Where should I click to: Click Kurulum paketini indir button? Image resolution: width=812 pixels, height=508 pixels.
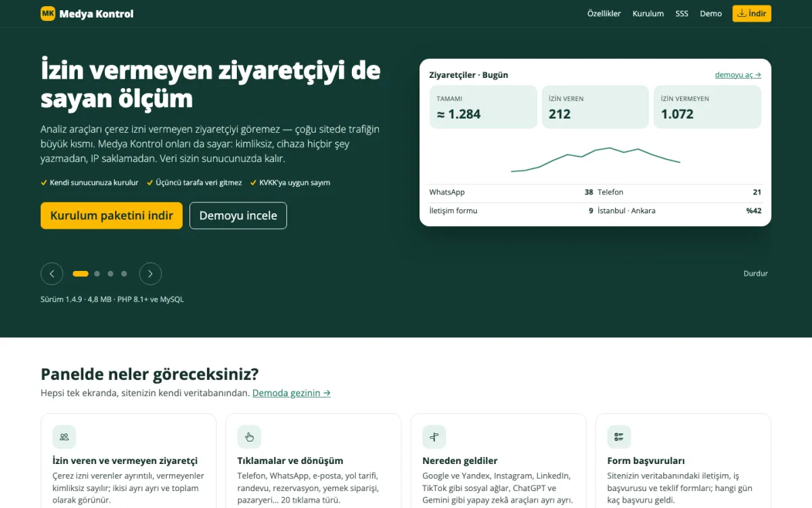(x=112, y=215)
